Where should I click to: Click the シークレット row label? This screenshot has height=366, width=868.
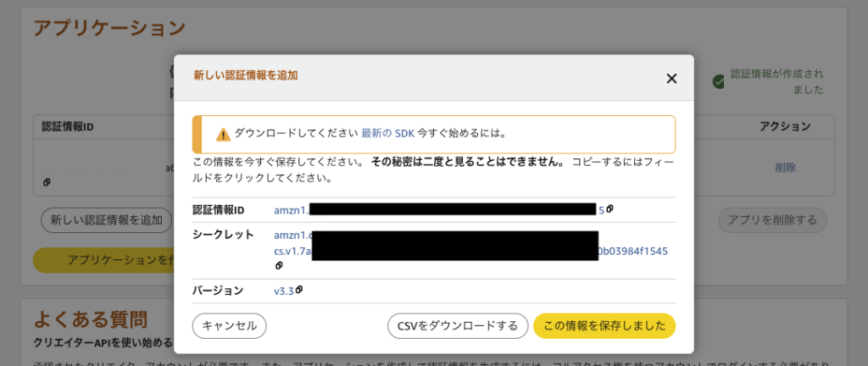(x=223, y=235)
